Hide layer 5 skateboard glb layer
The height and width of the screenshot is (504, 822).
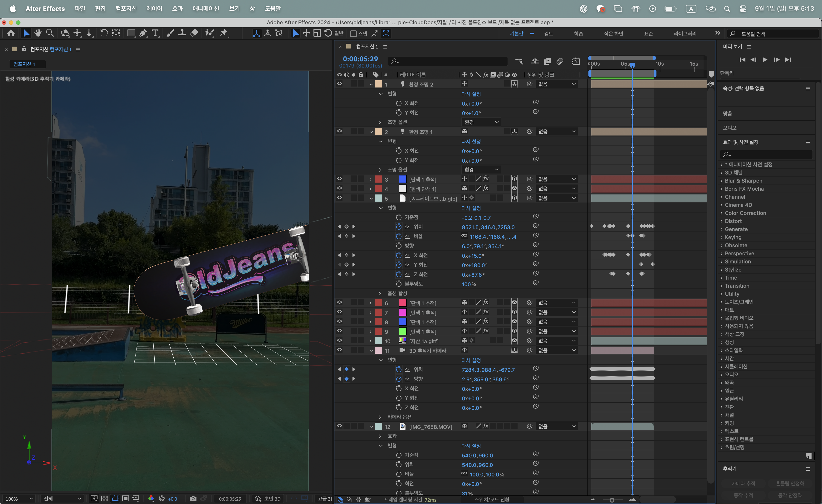pos(339,198)
